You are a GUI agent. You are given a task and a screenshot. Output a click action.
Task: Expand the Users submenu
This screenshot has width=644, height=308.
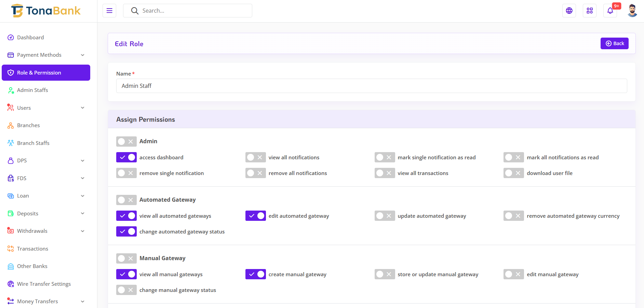[x=82, y=108]
